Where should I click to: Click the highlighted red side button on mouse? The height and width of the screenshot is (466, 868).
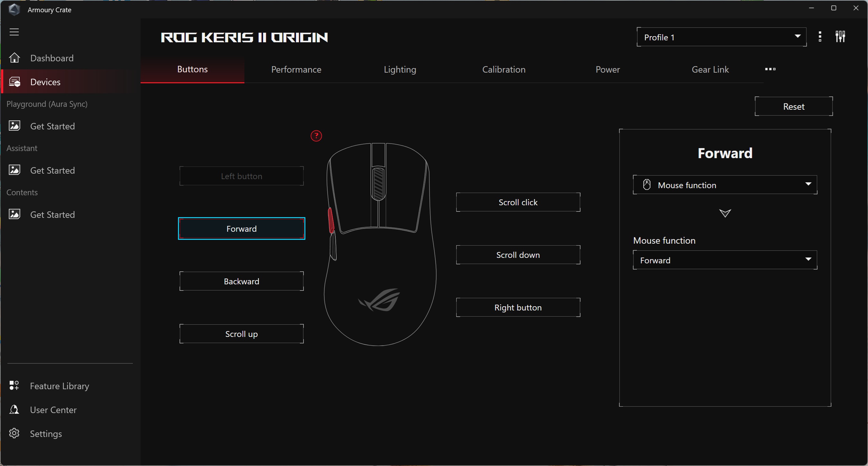point(331,220)
